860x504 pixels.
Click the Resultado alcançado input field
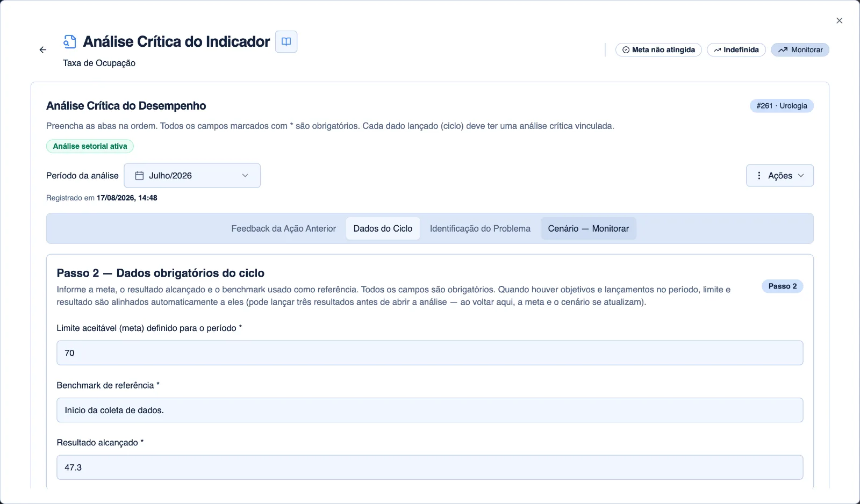430,467
